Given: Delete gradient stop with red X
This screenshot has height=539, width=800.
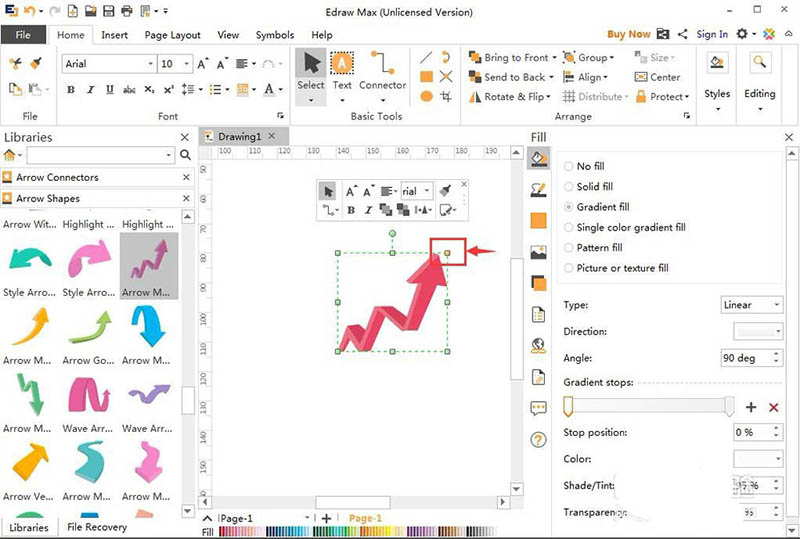Looking at the screenshot, I should 773,407.
